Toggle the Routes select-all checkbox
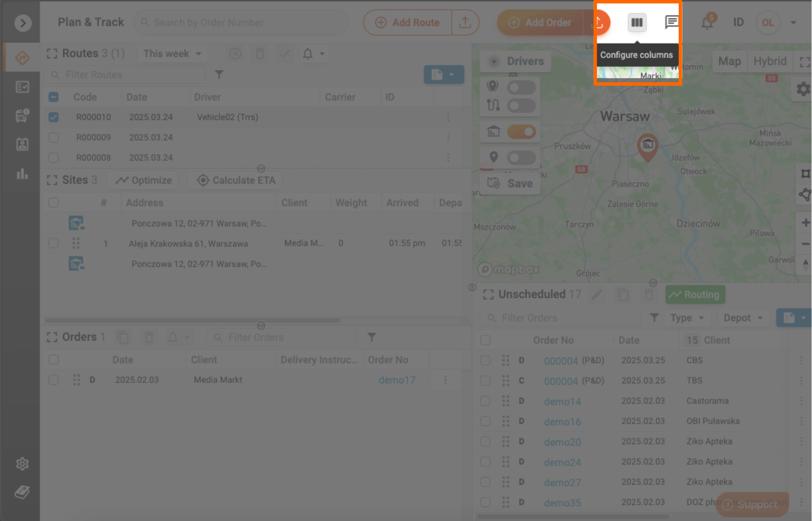This screenshot has height=521, width=812. [53, 97]
